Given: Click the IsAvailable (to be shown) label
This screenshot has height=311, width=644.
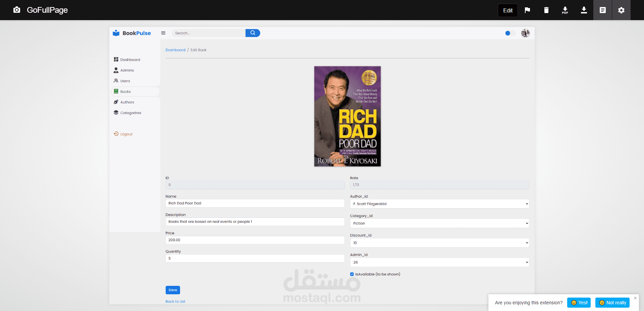Looking at the screenshot, I should [x=378, y=274].
